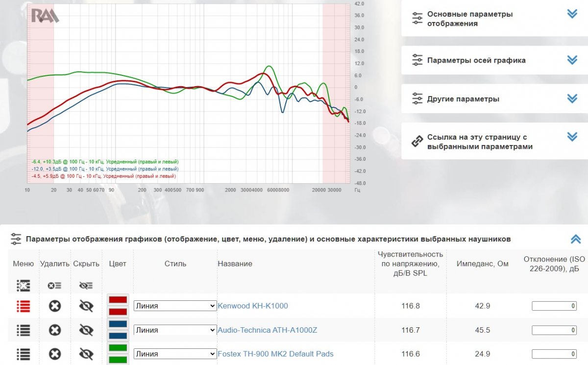This screenshot has width=588, height=365.
Task: Click the Отклонение (ISO 226-2009) column header
Action: click(x=555, y=264)
